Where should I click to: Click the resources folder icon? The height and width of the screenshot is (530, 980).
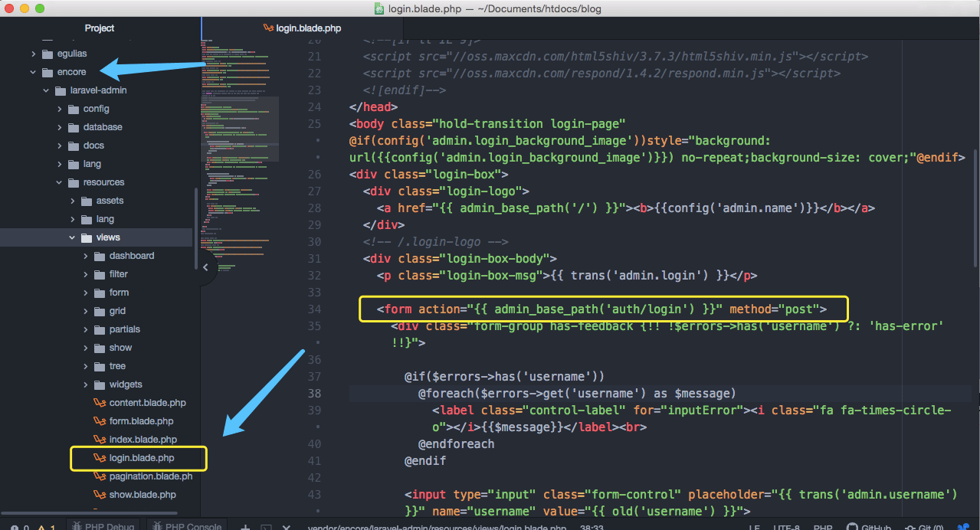[74, 182]
